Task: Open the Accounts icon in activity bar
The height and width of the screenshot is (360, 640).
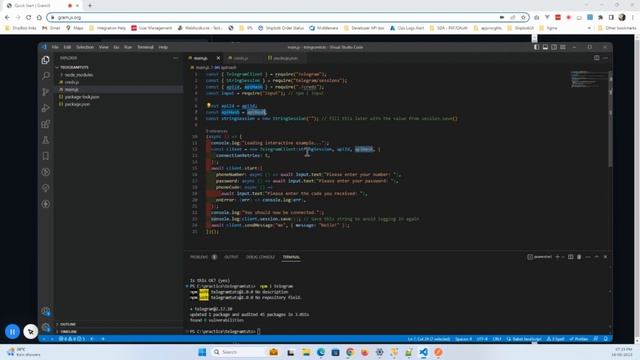Action: point(46,312)
